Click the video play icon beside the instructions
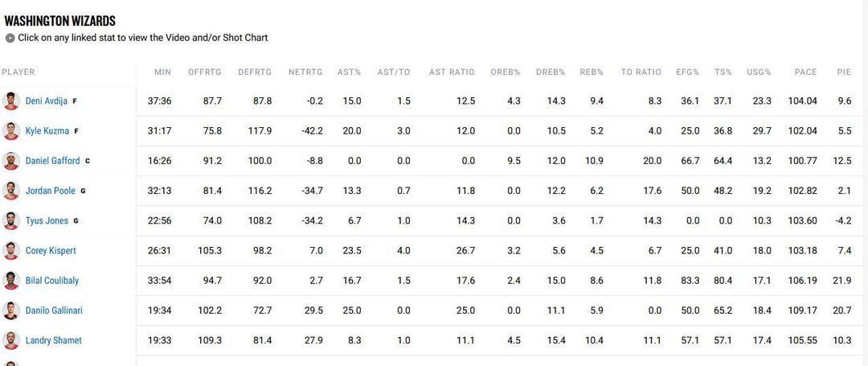The image size is (868, 366). tap(10, 38)
